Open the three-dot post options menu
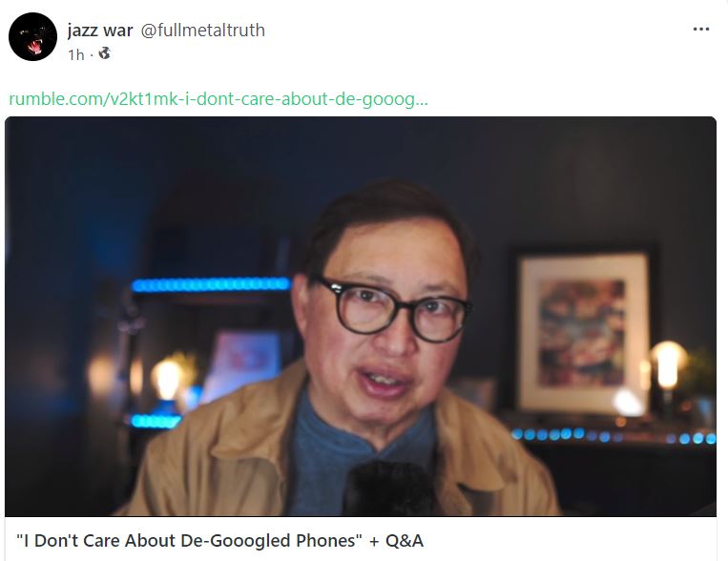This screenshot has height=561, width=728. 700,30
